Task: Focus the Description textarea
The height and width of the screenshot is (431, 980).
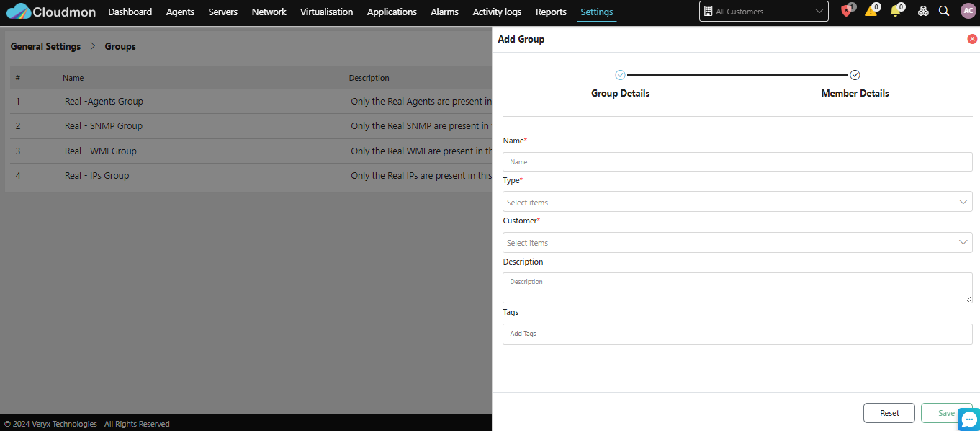Action: click(737, 288)
